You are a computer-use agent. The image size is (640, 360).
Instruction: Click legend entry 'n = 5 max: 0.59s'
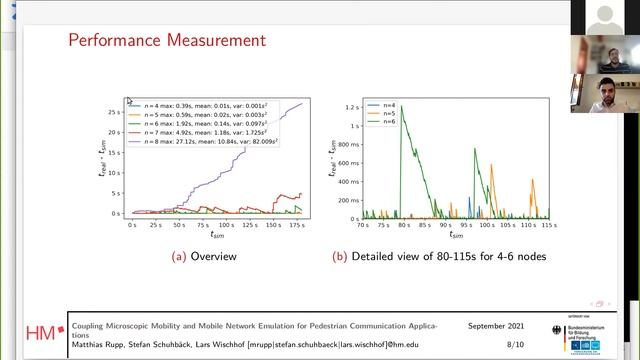(x=198, y=115)
